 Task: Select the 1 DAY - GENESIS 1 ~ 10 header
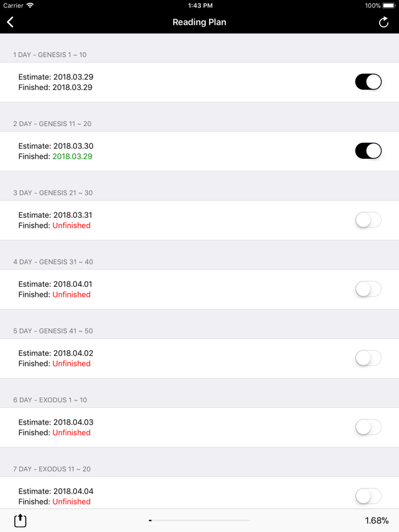(50, 55)
